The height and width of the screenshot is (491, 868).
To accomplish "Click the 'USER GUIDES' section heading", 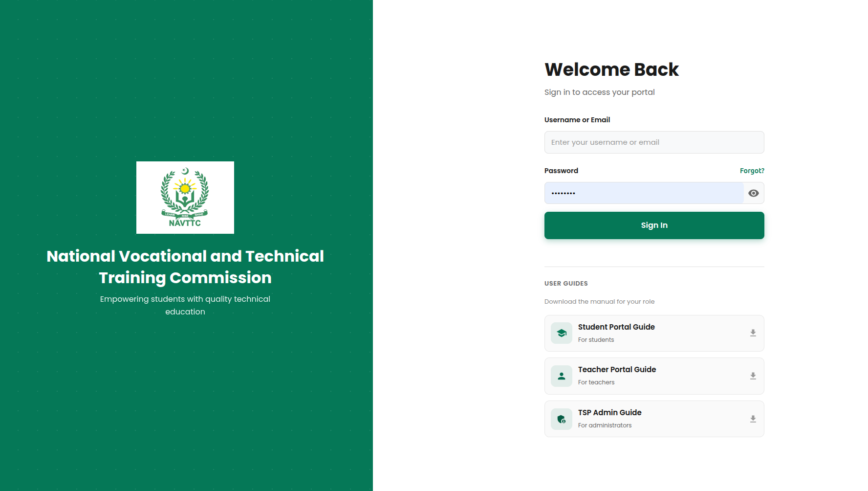I will tap(566, 284).
